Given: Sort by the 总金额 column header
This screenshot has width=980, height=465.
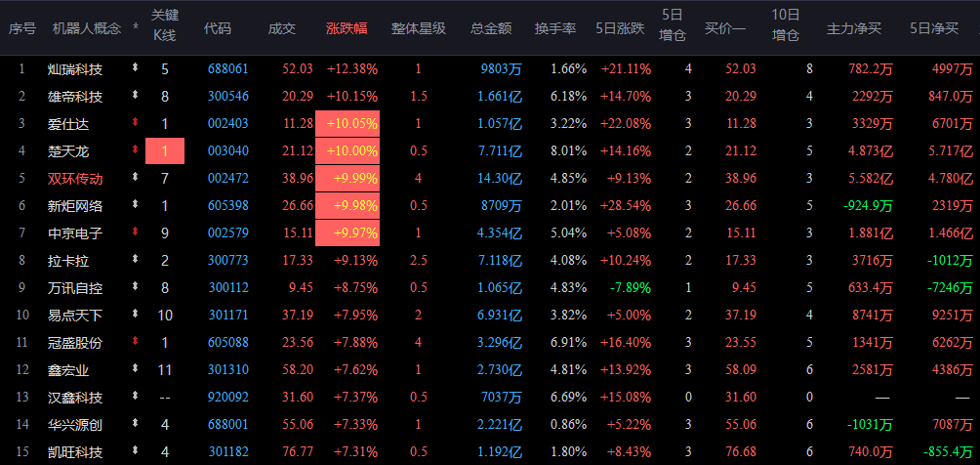Looking at the screenshot, I should (x=491, y=28).
